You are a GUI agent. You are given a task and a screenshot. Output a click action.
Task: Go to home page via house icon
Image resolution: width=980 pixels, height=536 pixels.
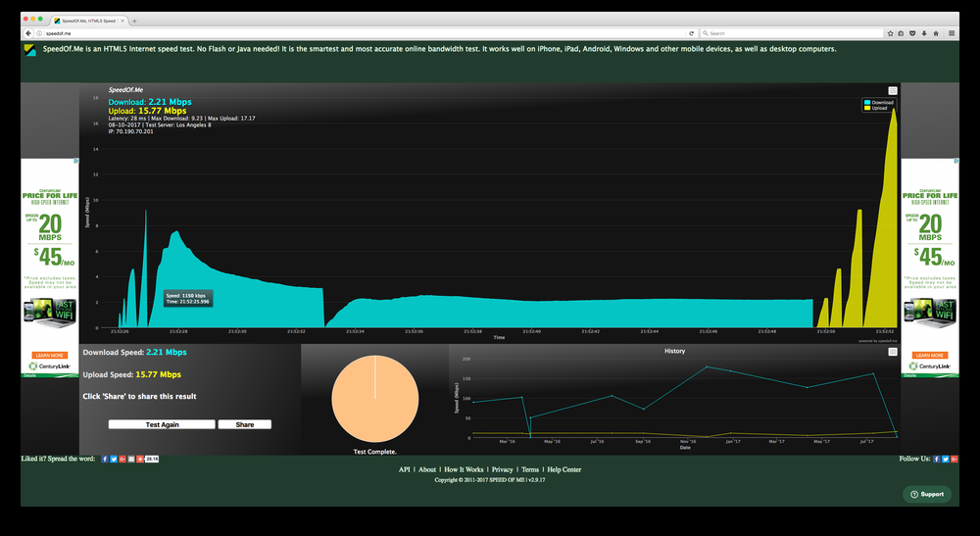point(936,33)
